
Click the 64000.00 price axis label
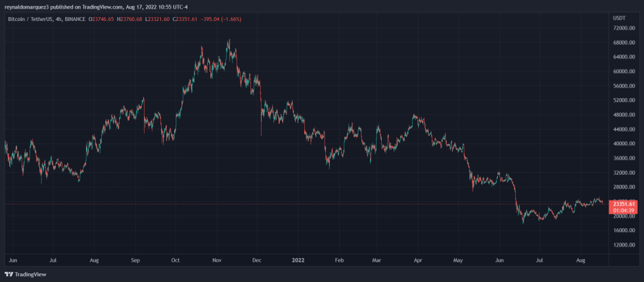point(625,57)
